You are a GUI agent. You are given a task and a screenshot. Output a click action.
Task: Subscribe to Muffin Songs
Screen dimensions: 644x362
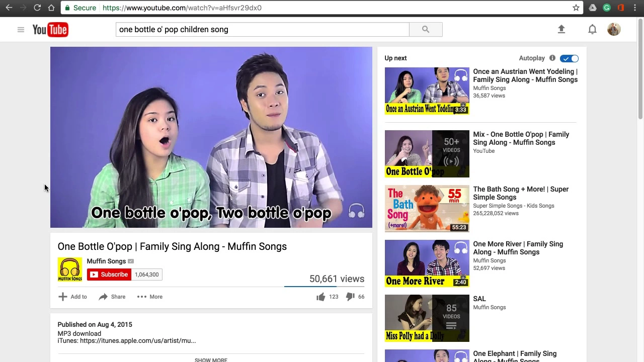109,275
